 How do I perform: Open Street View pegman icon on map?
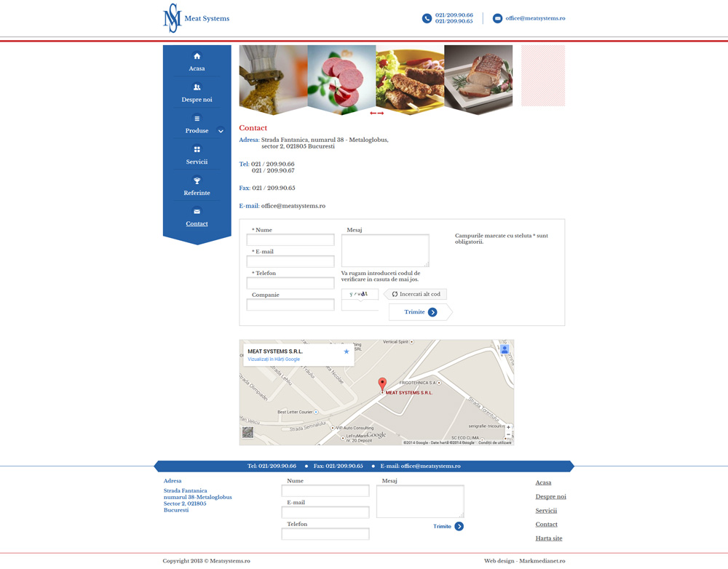pos(505,350)
